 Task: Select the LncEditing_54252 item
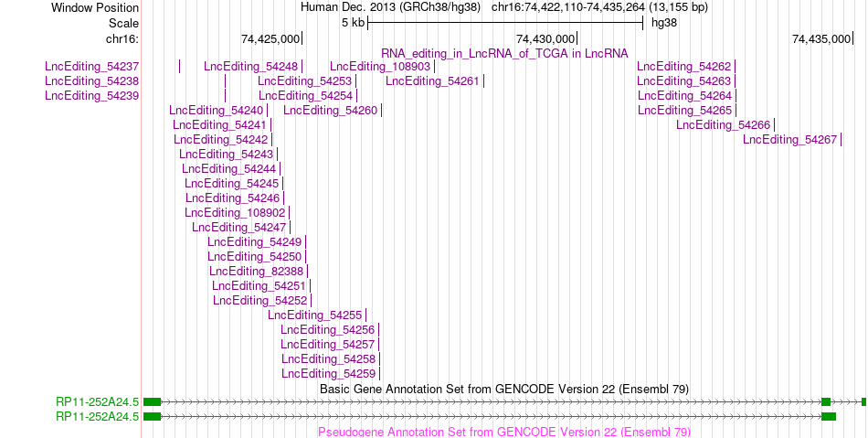click(x=260, y=300)
